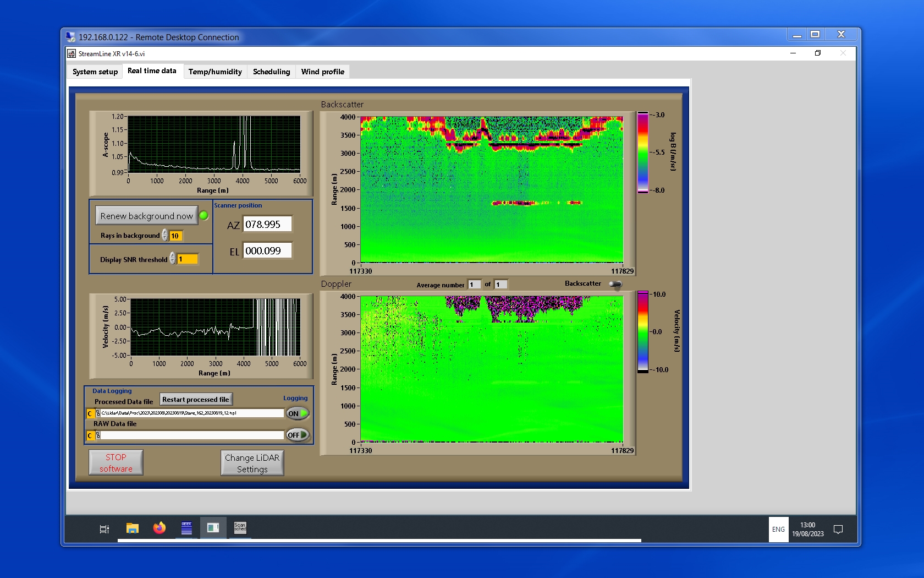Viewport: 924px width, 578px height.
Task: Switch to the Wind profile tab
Action: click(322, 72)
